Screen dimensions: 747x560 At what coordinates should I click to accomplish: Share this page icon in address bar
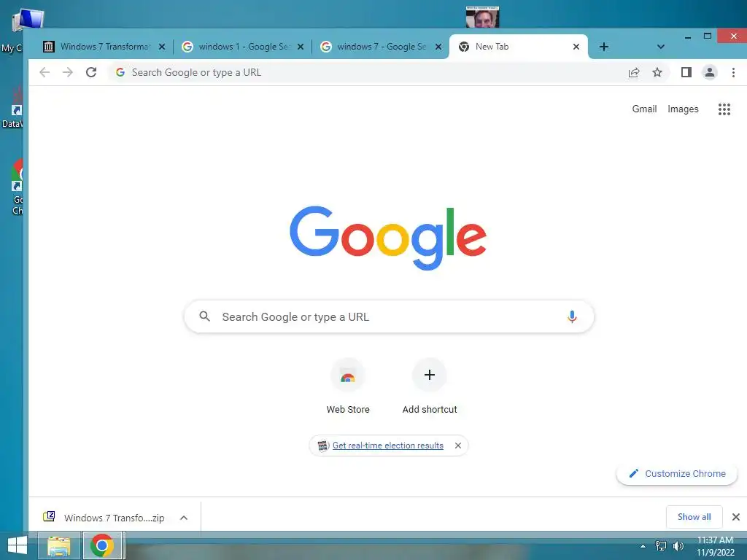pyautogui.click(x=634, y=72)
